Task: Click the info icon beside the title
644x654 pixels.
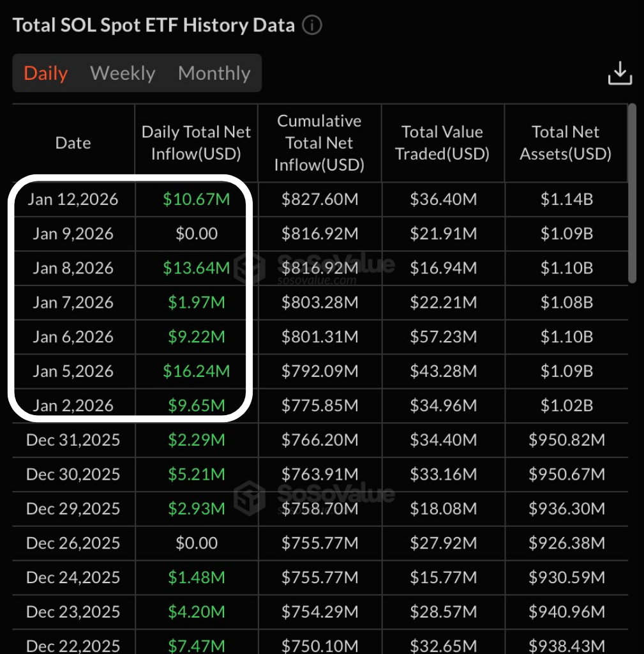Action: point(312,26)
